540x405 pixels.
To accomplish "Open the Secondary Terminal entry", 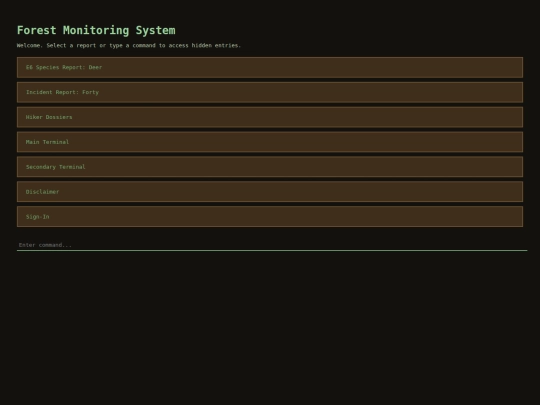I will coord(270,167).
